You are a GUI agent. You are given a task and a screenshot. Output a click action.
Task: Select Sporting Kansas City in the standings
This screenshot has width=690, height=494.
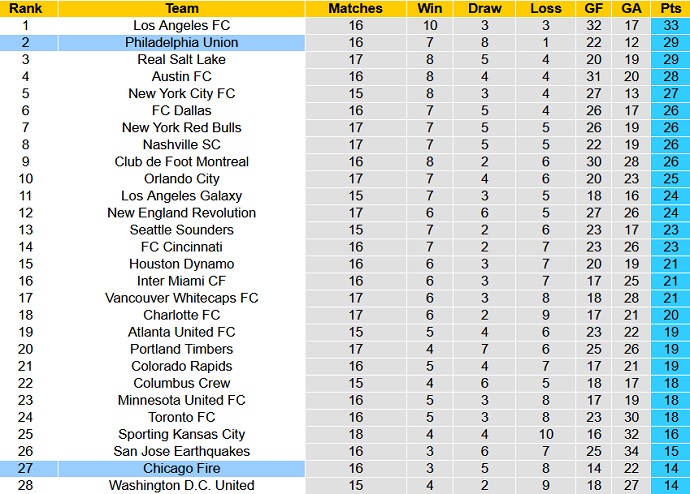click(182, 434)
